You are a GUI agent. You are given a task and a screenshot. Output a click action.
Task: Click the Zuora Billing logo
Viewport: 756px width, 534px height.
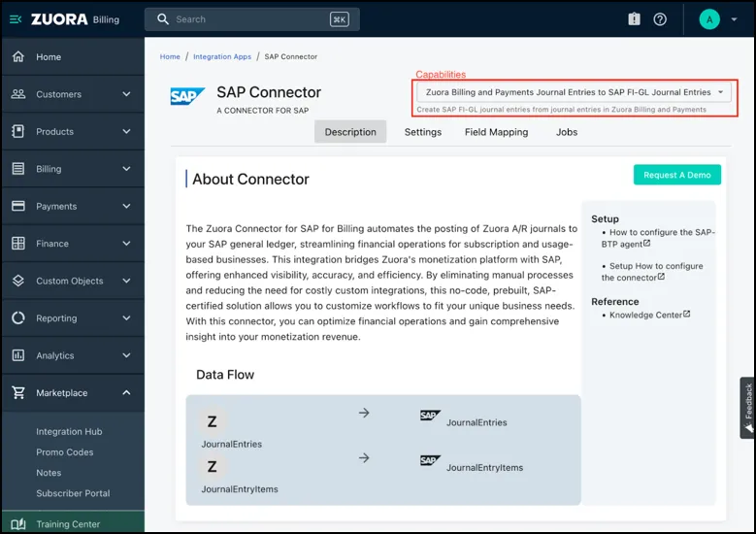pyautogui.click(x=76, y=19)
